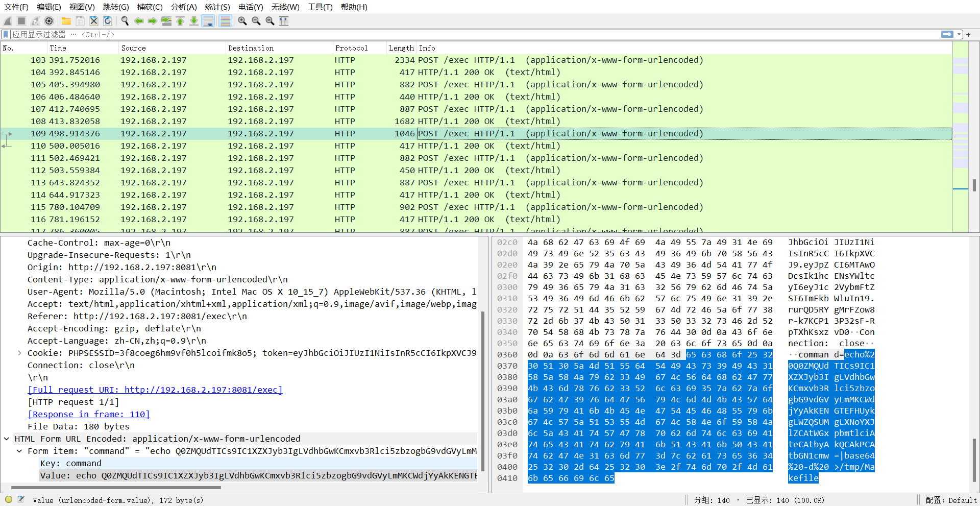Select packet 115 POST /exec row
This screenshot has height=506, width=980.
(x=476, y=207)
